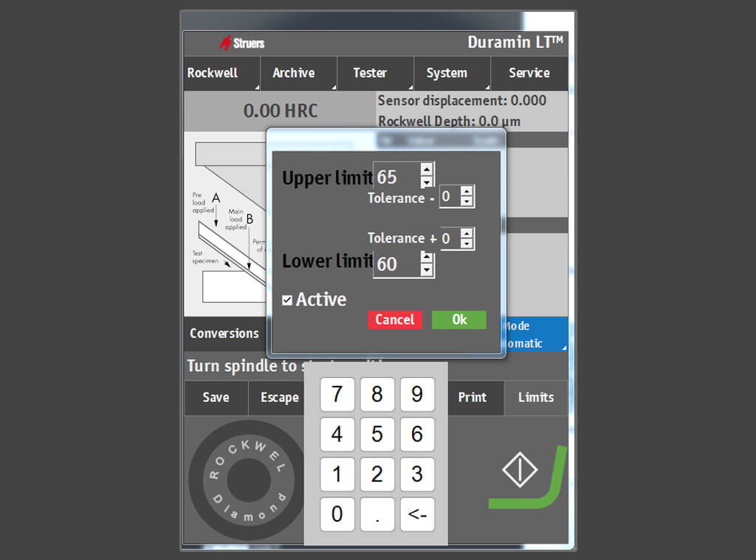Open the Conversions tab

coord(224,333)
